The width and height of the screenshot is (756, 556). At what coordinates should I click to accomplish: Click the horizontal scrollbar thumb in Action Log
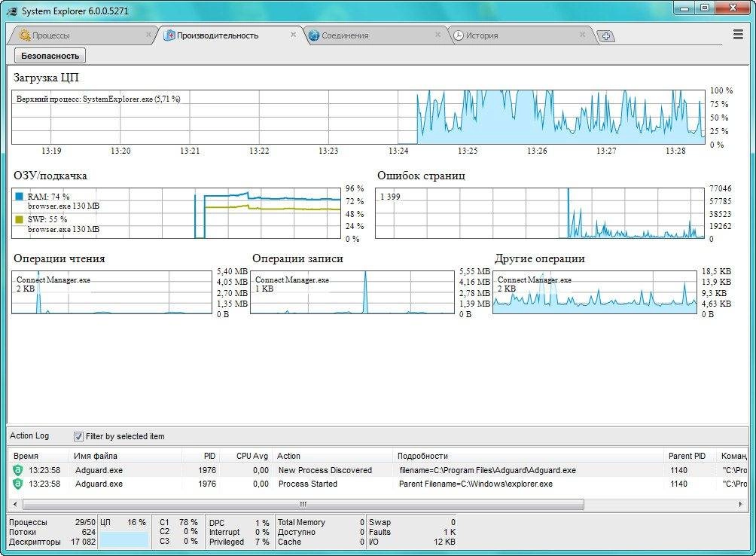303,505
